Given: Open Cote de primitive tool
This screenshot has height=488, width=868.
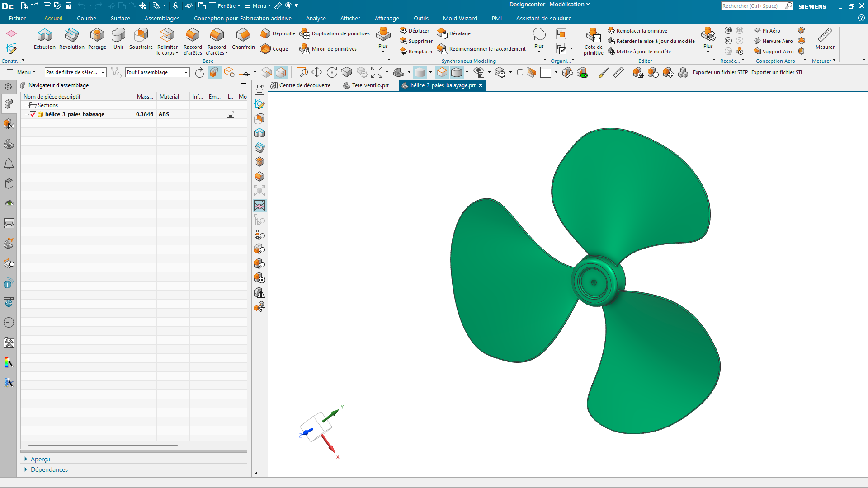Looking at the screenshot, I should click(x=593, y=41).
